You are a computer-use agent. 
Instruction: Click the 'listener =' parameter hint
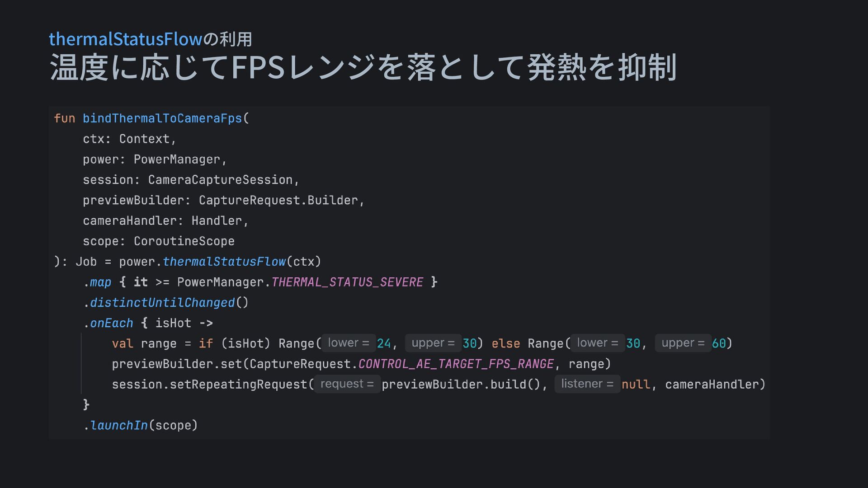pyautogui.click(x=587, y=384)
